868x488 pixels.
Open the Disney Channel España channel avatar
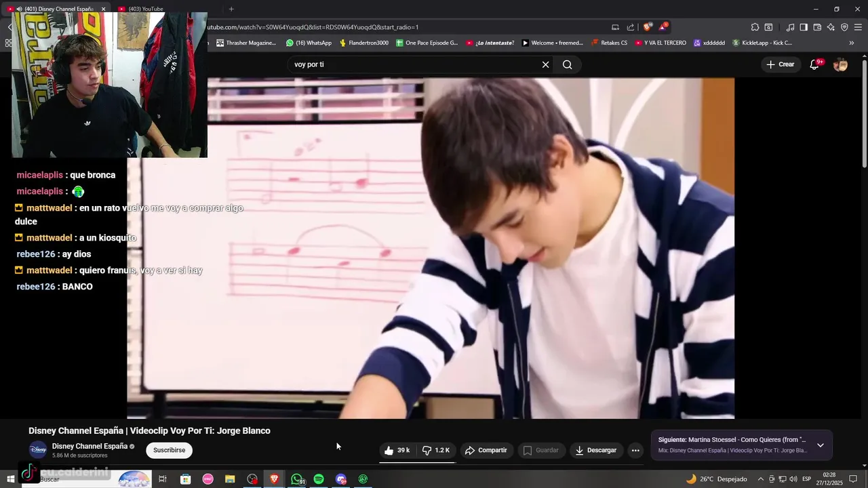point(38,449)
